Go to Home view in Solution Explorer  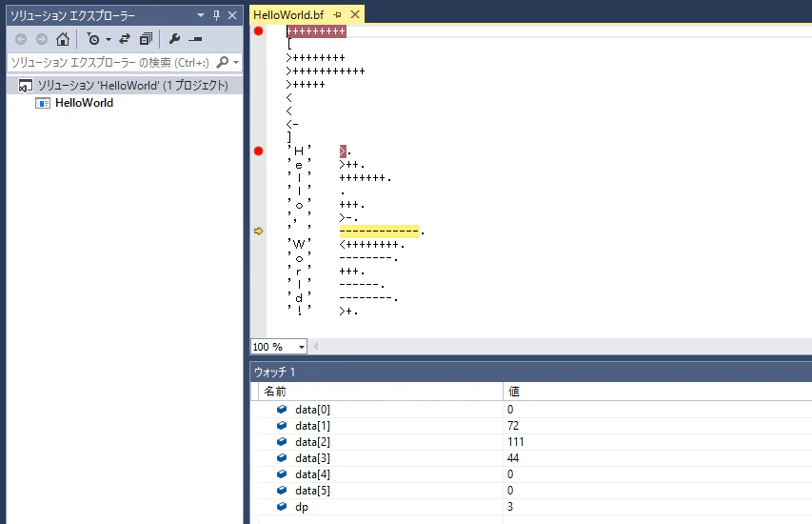point(63,39)
